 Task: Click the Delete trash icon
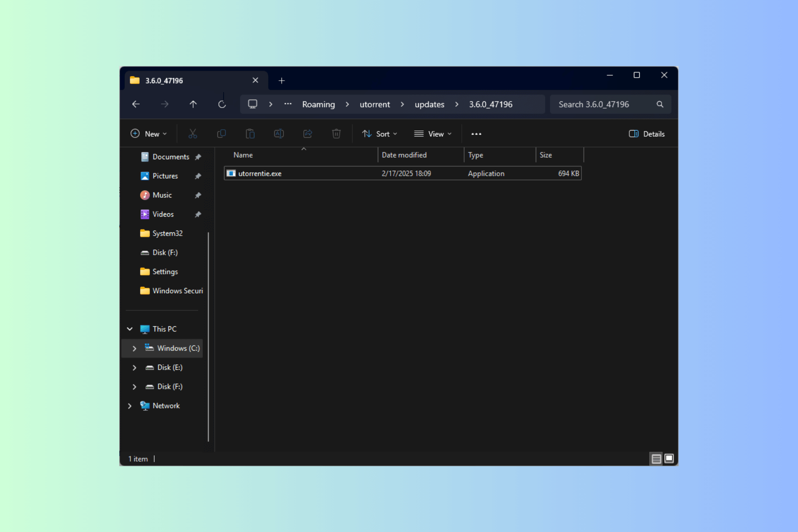tap(336, 134)
